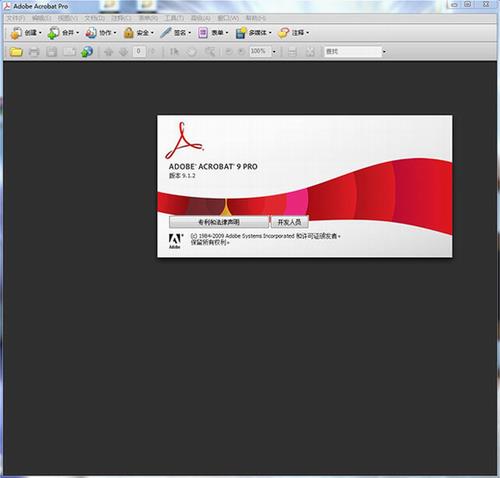This screenshot has height=478, width=500.
Task: Minimize the Acrobat Pro window
Action: 454,5
